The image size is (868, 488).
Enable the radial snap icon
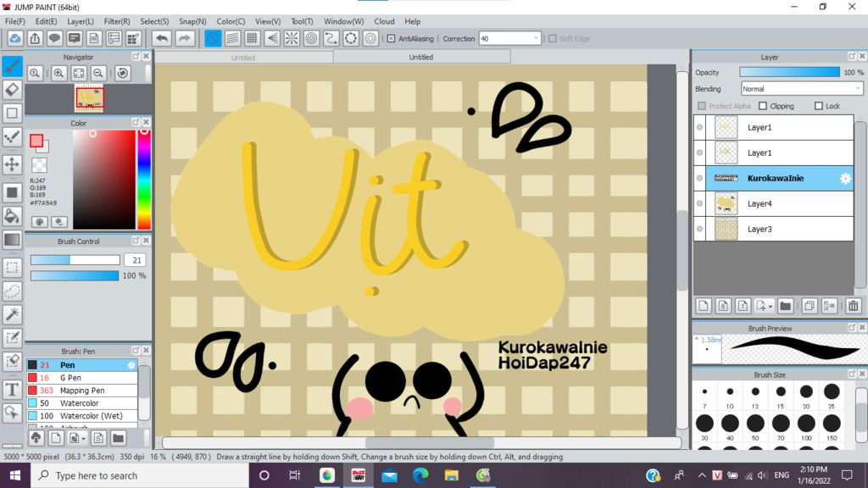pyautogui.click(x=292, y=38)
